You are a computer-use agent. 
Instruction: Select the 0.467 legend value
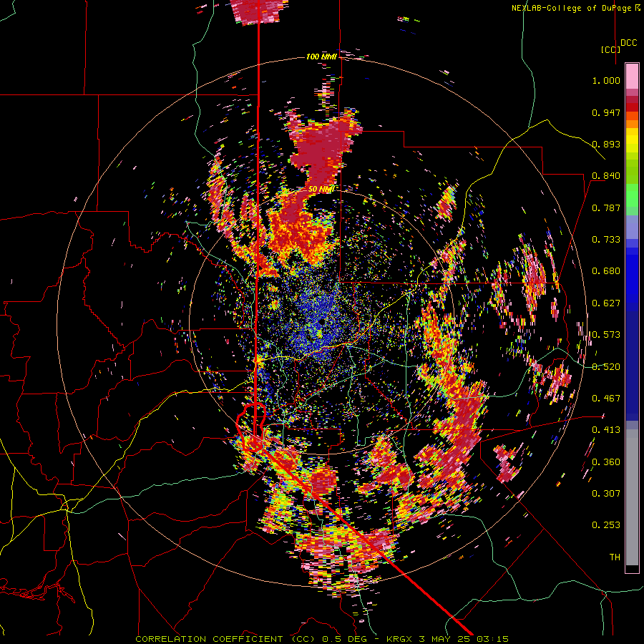pos(606,399)
